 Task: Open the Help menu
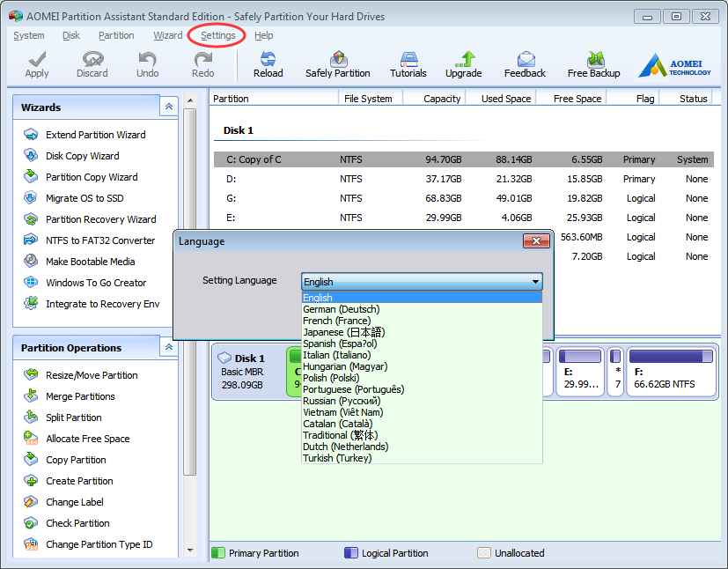(x=263, y=35)
